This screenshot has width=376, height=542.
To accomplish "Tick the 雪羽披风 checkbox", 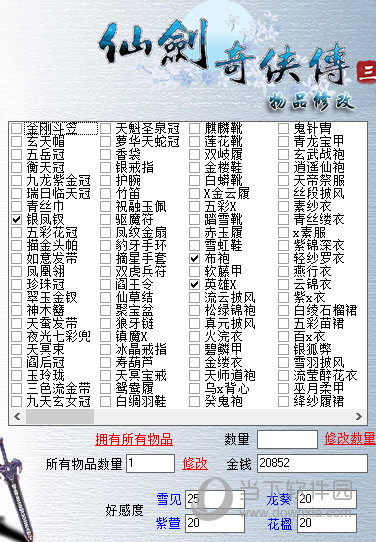I will 283,362.
